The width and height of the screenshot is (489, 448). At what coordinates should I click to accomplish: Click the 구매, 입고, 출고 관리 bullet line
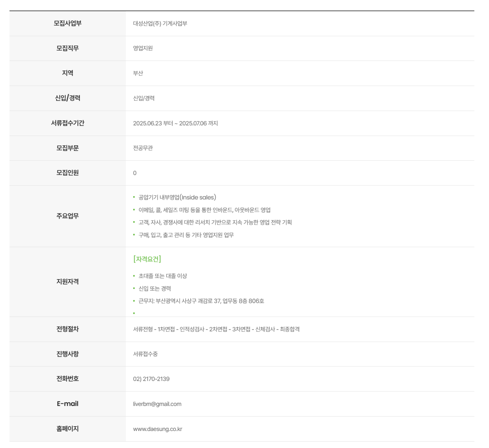coord(186,235)
